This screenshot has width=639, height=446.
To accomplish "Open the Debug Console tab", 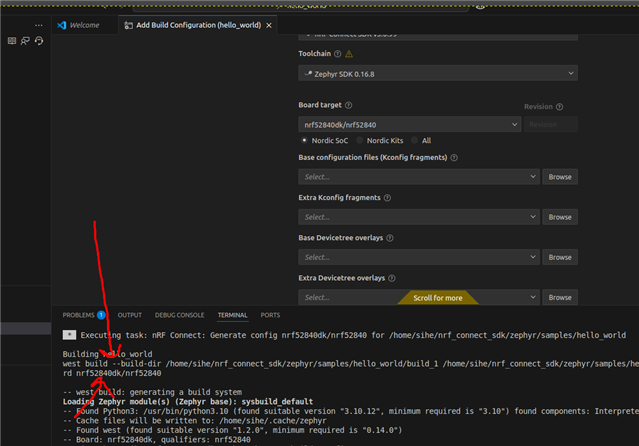I will 179,315.
